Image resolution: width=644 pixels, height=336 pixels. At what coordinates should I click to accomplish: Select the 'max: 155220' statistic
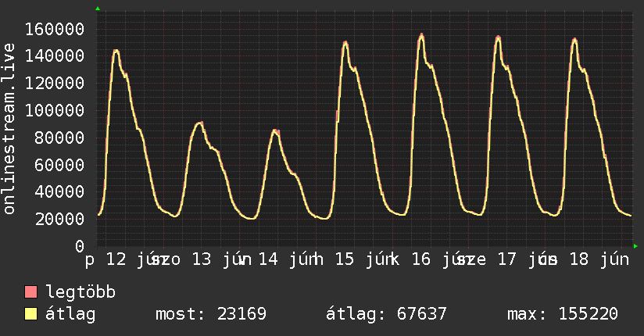tap(563, 314)
